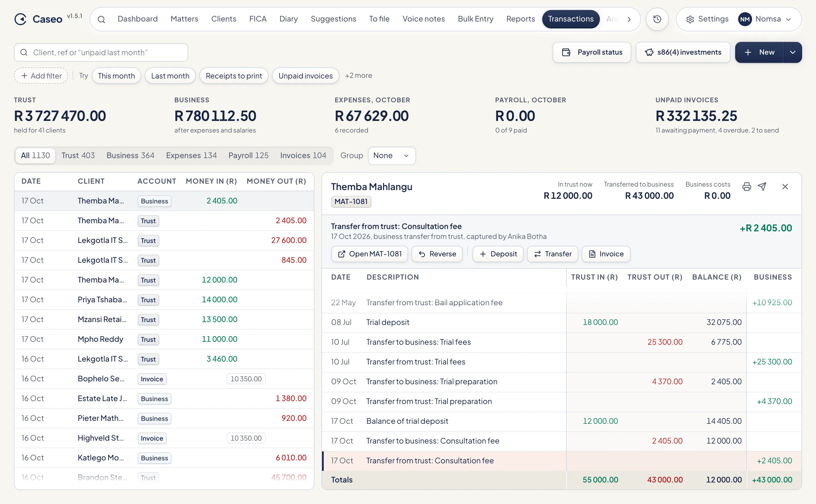Screen dimensions: 816x504
Task: Click the Reverse button
Action: tap(437, 254)
